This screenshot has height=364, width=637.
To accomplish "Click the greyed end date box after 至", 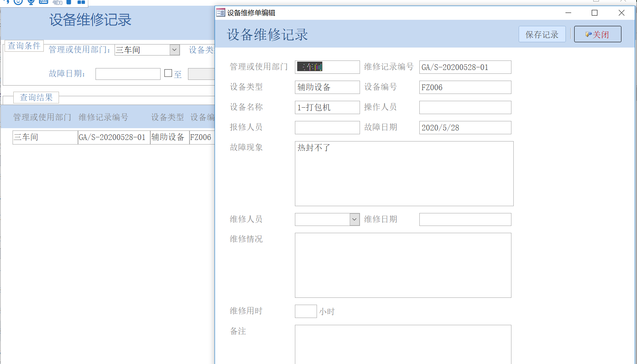I will click(x=201, y=74).
